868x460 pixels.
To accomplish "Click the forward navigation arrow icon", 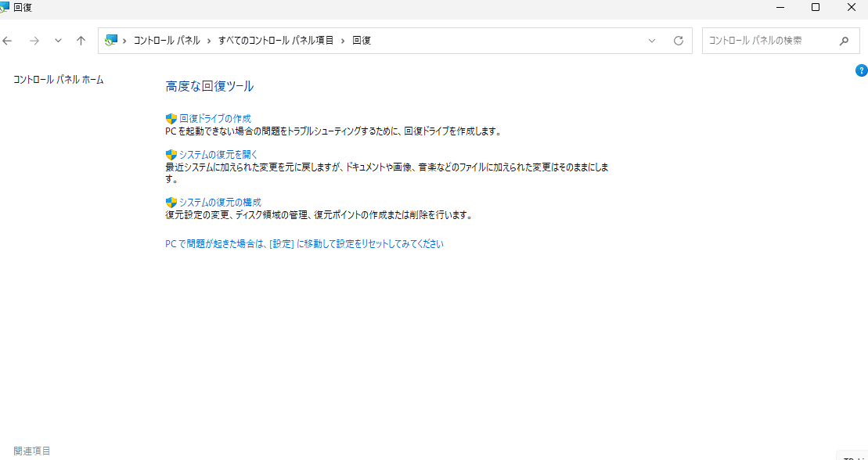I will click(x=34, y=41).
